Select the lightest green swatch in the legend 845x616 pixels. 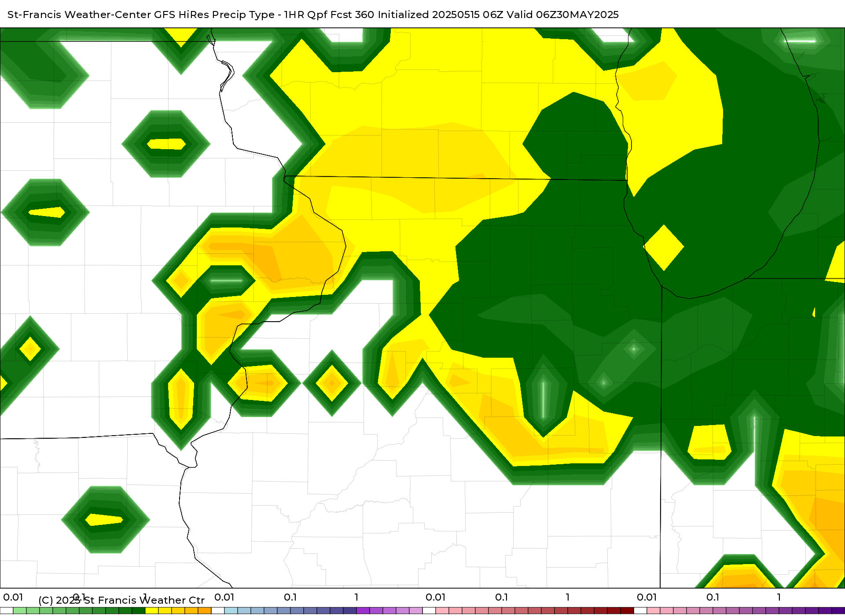[20, 611]
